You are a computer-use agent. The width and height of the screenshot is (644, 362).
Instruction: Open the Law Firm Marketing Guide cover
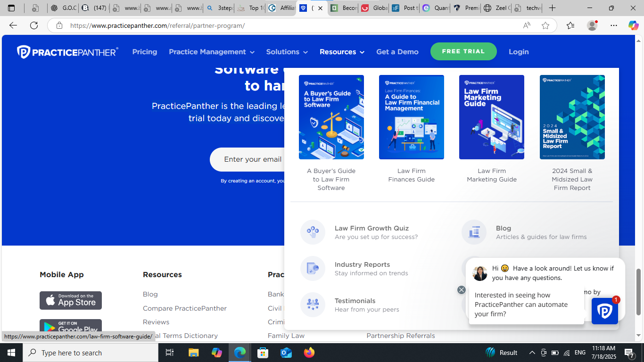coord(492,117)
